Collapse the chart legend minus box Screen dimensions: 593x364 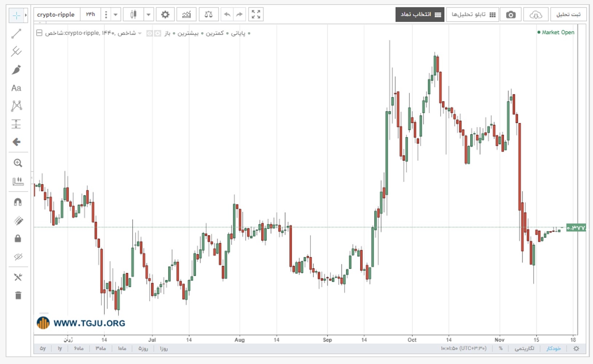pyautogui.click(x=39, y=33)
